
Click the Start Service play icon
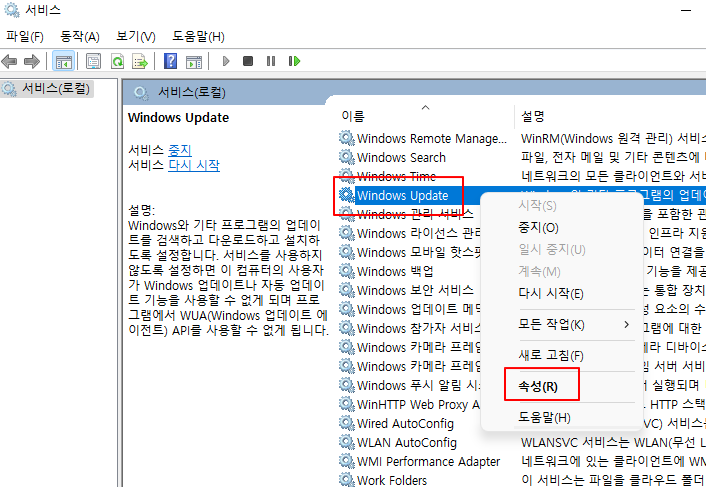pos(226,61)
